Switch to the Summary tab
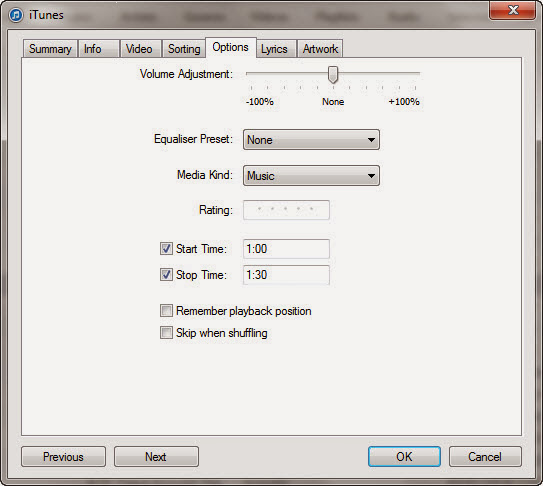Image resolution: width=543 pixels, height=486 pixels. [x=50, y=49]
